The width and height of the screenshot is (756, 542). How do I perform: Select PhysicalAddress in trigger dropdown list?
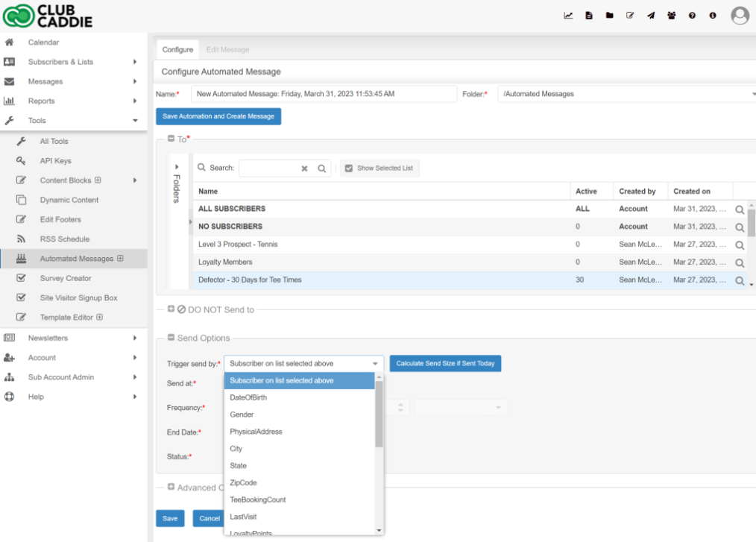click(300, 432)
